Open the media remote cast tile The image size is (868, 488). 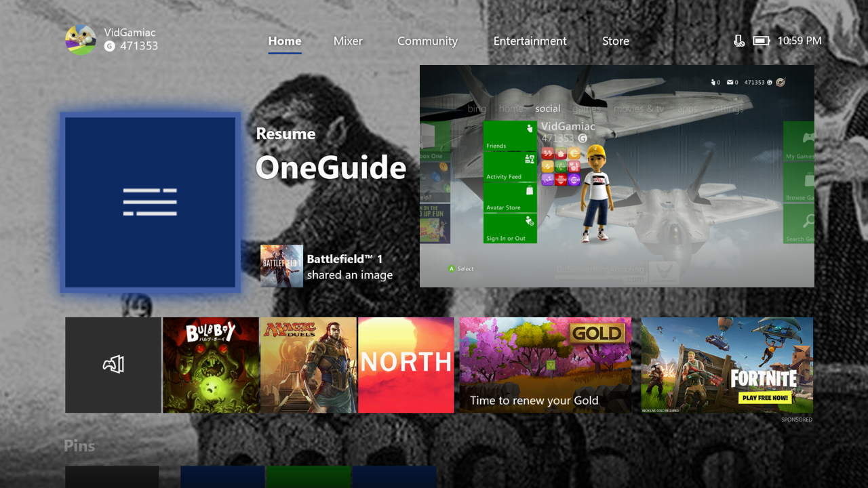coord(113,365)
